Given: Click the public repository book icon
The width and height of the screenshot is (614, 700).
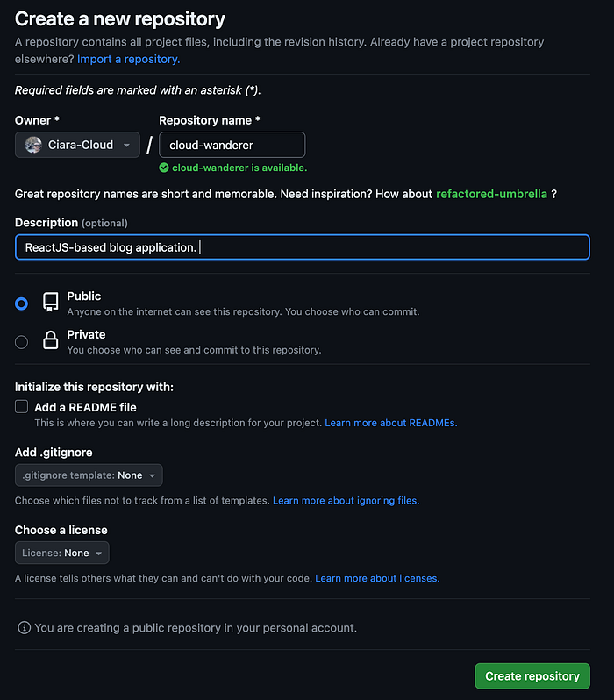Looking at the screenshot, I should click(51, 303).
